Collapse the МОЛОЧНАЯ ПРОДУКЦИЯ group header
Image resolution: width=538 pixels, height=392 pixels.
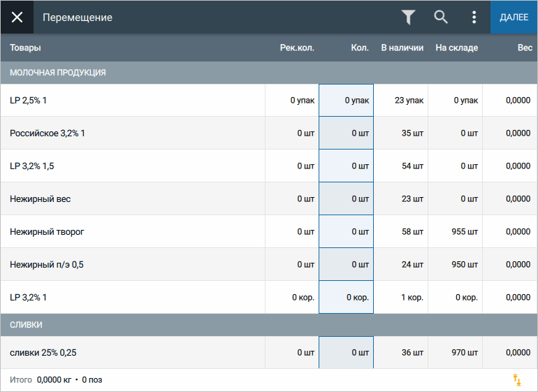pos(269,73)
